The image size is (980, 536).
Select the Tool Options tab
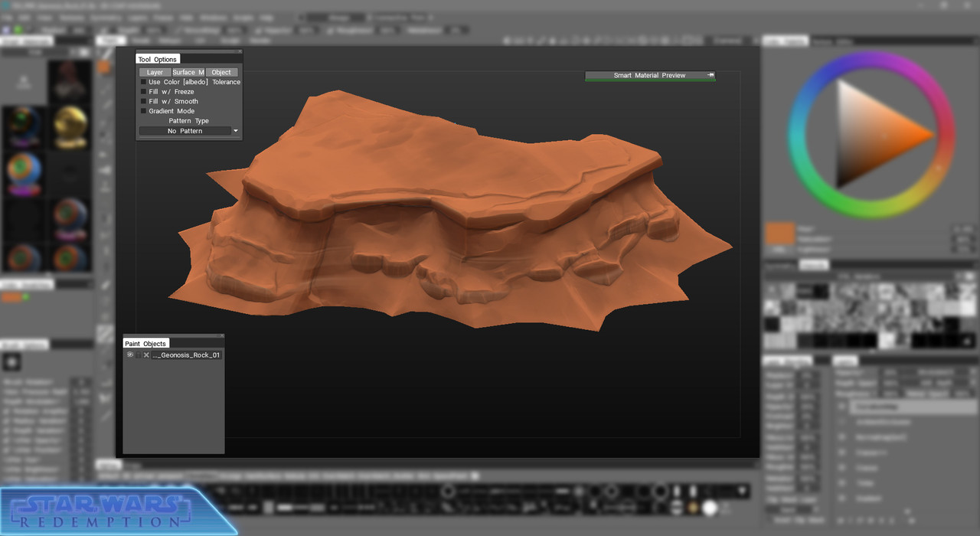pyautogui.click(x=158, y=59)
